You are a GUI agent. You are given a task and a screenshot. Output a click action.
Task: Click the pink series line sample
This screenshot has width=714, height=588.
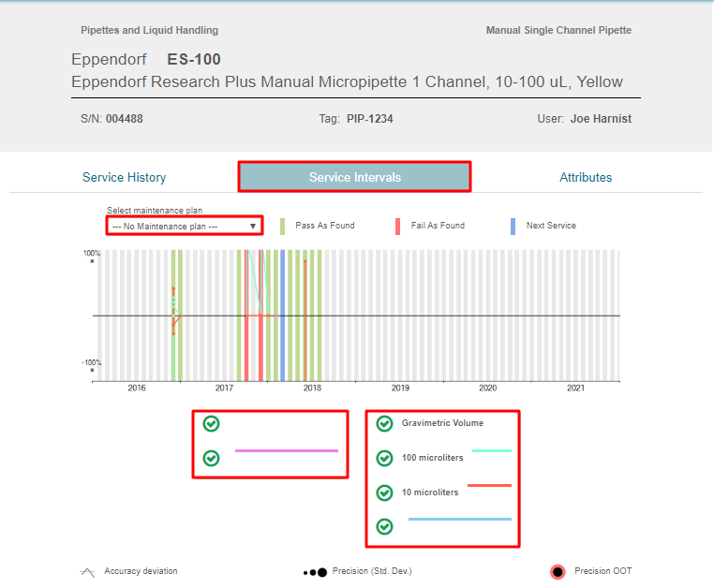pyautogui.click(x=287, y=450)
